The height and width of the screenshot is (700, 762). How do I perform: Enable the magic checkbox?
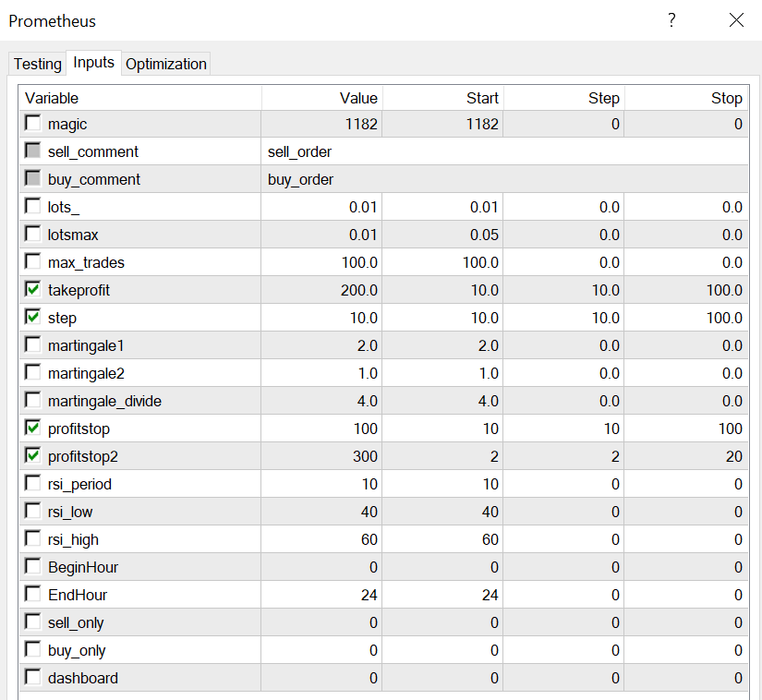pos(33,123)
